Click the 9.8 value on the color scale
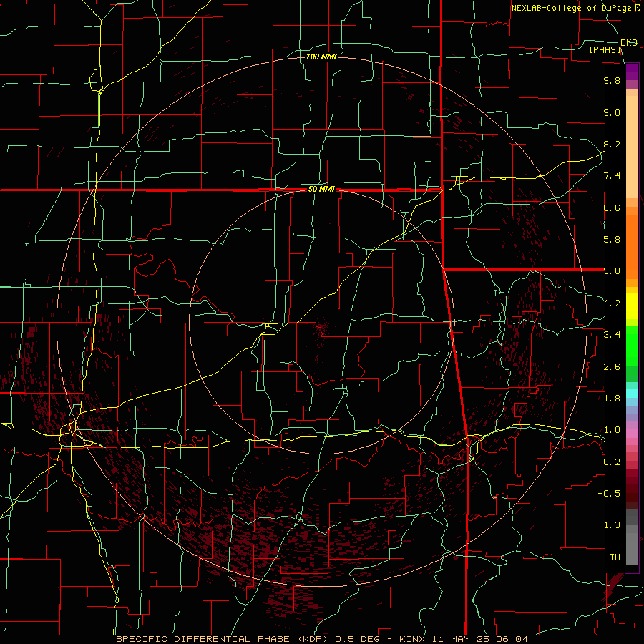 612,80
